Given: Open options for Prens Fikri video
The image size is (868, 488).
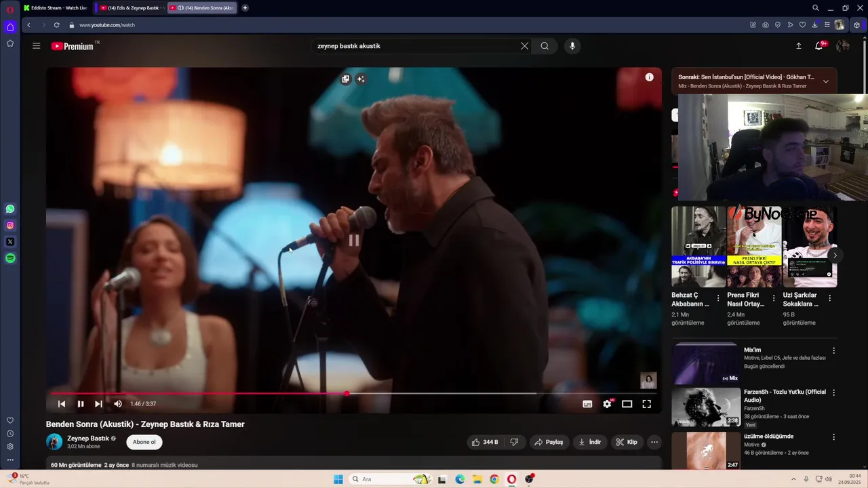Looking at the screenshot, I should 774,298.
